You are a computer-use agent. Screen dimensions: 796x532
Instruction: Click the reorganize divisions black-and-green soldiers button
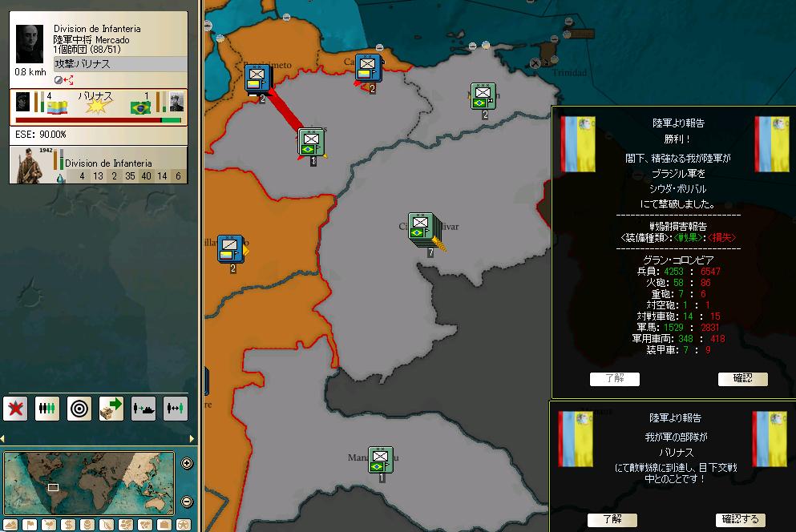47,408
